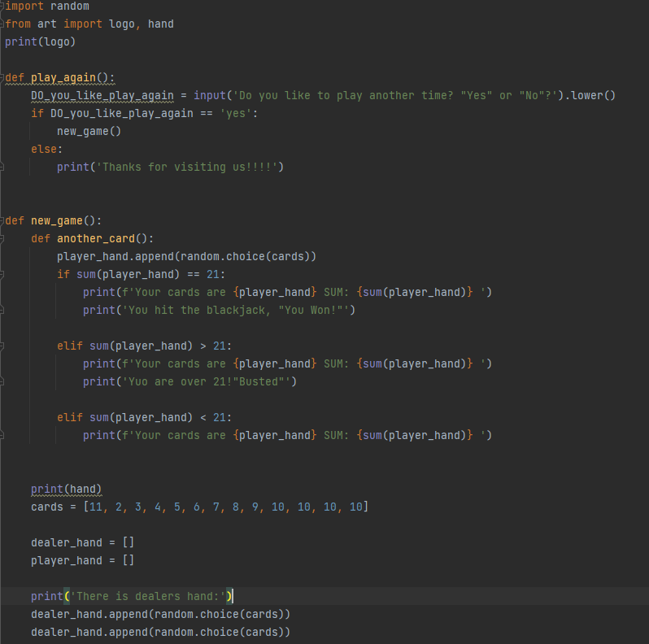Click the number 11 in the cards list
649x644 pixels.
pos(96,507)
